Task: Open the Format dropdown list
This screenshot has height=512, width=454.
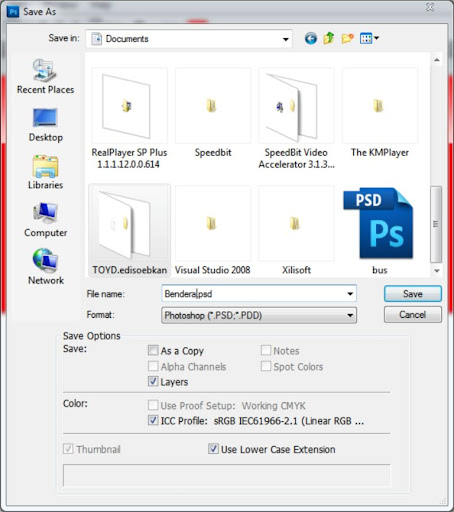Action: click(x=259, y=315)
